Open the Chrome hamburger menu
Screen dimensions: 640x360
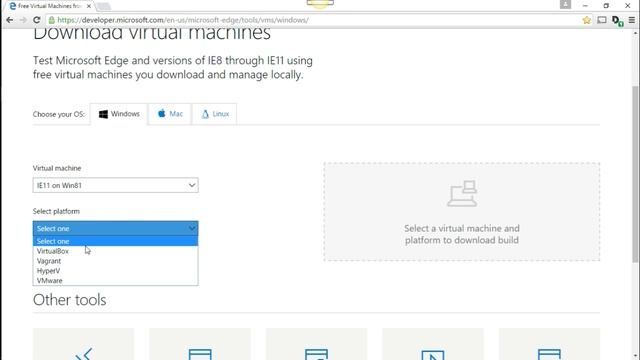[x=631, y=20]
